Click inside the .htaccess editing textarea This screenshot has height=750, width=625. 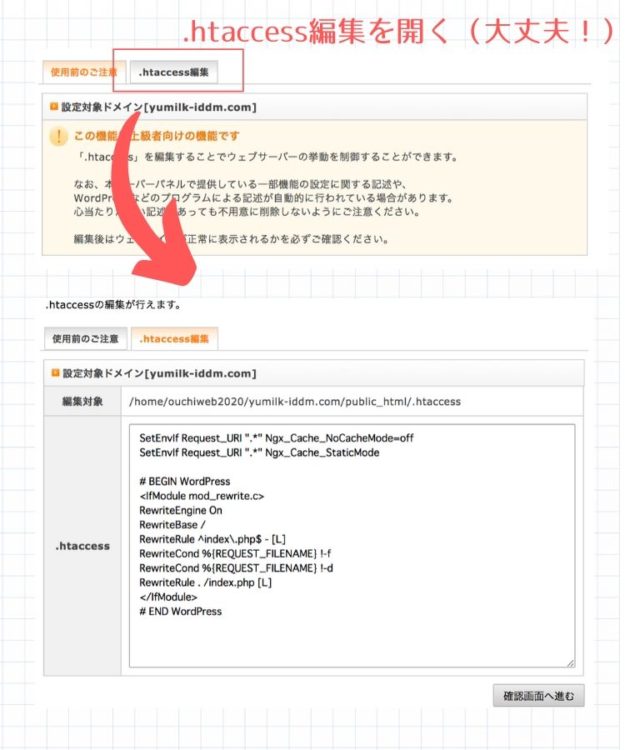[x=352, y=545]
